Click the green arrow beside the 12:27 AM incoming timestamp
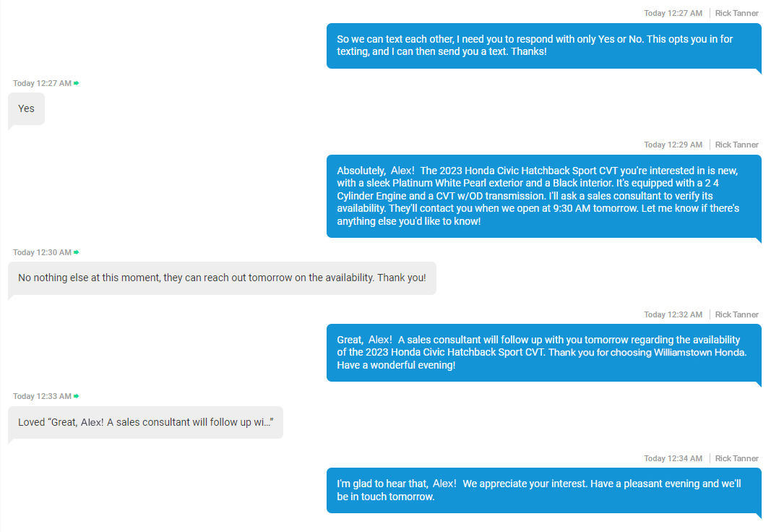The height and width of the screenshot is (532, 771). coord(77,83)
